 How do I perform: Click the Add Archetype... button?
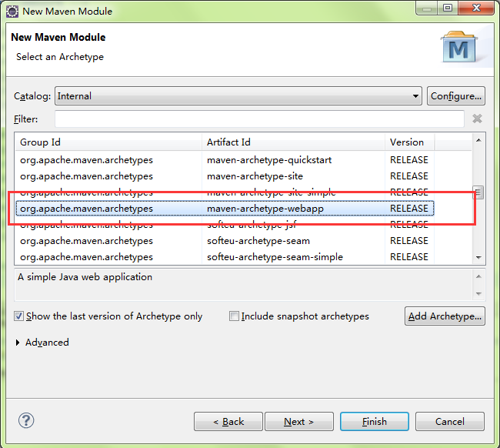(x=445, y=316)
